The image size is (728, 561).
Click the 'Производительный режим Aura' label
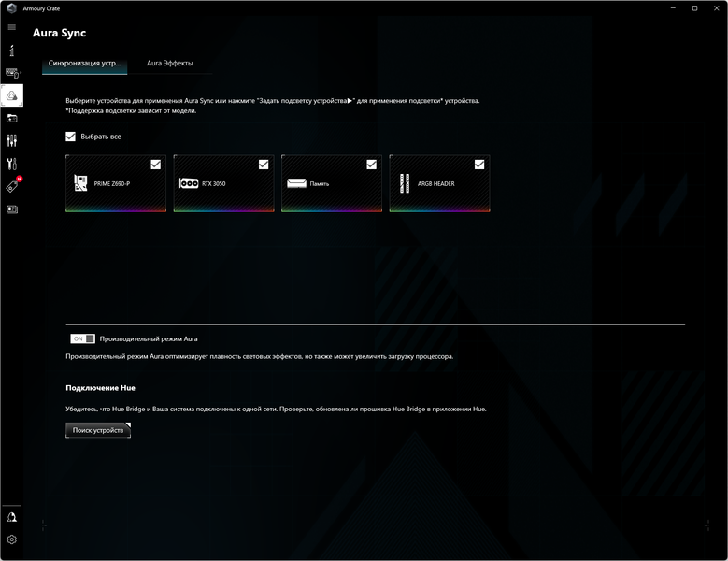click(149, 339)
